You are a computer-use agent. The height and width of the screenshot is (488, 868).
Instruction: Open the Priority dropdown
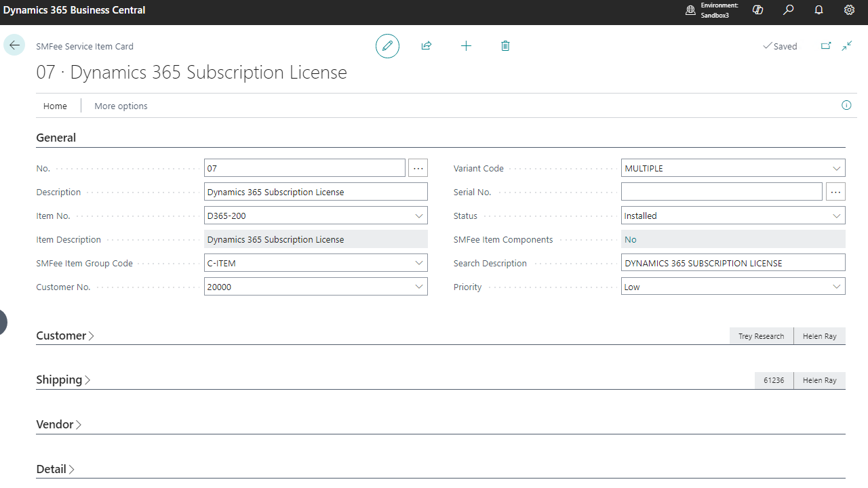tap(836, 287)
